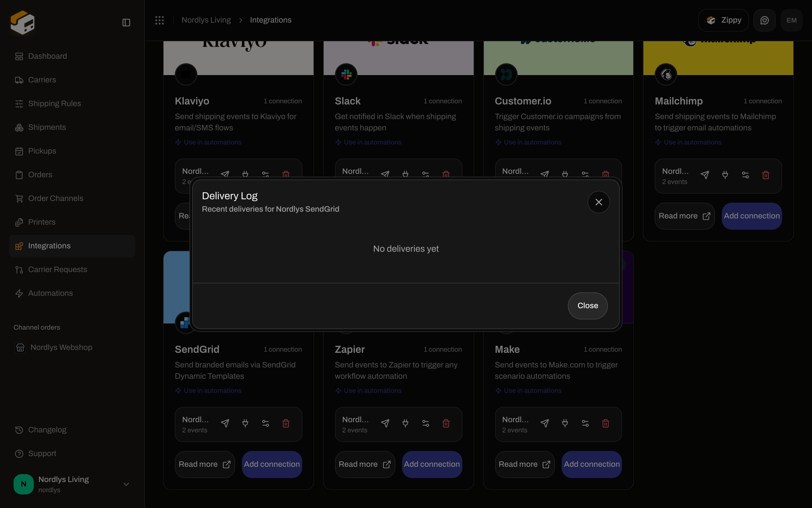Expand the Nordlys Living workspace switcher
Screen dimensions: 812x508
72,484
